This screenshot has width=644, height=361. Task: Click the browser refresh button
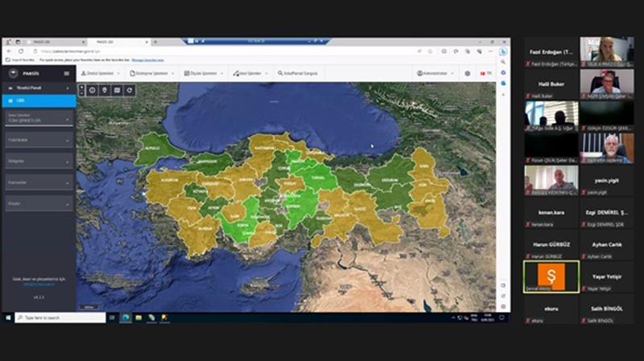click(20, 51)
